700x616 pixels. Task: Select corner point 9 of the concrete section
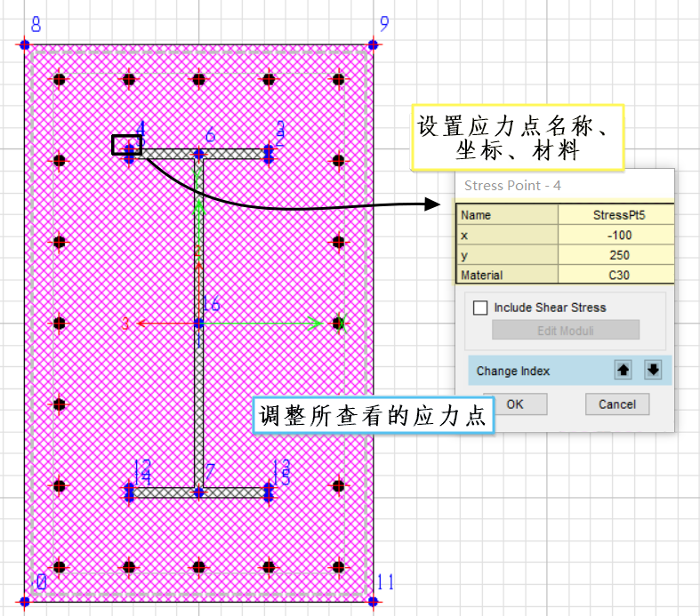373,44
